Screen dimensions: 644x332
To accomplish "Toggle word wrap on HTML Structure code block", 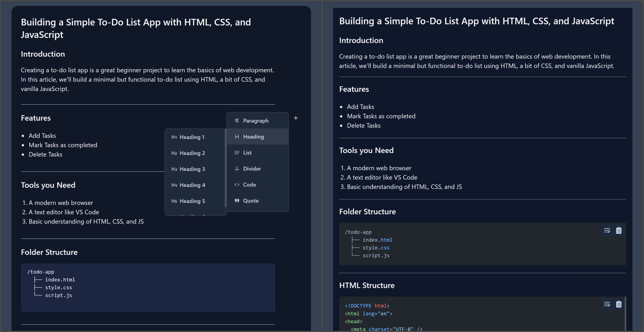I will [x=607, y=304].
